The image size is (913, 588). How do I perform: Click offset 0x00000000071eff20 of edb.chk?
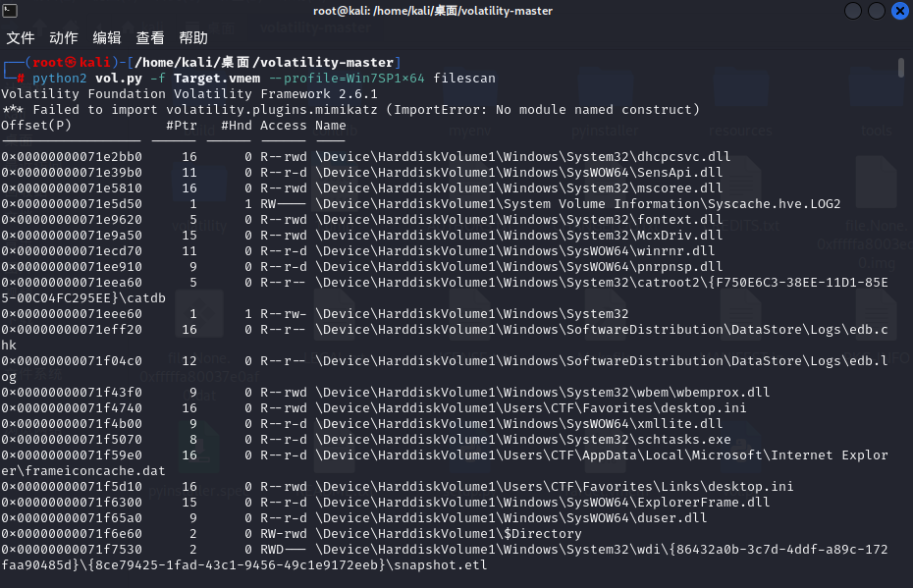pos(72,330)
